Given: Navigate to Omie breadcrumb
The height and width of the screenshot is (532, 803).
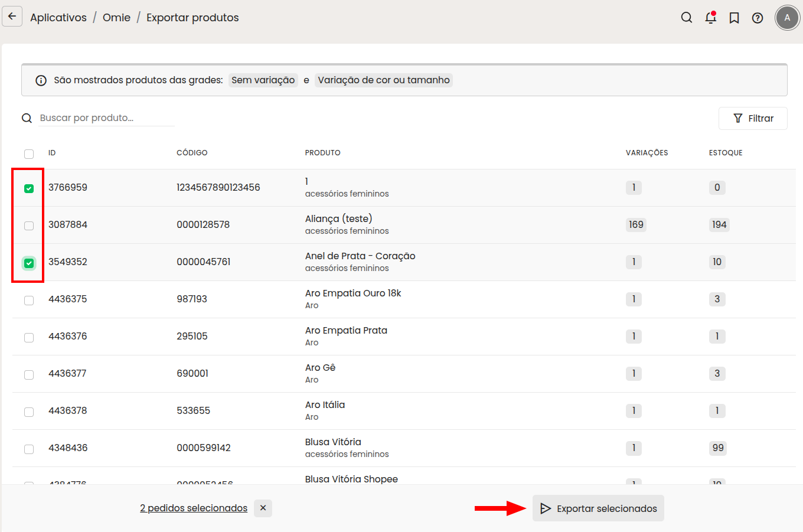Looking at the screenshot, I should click(116, 18).
